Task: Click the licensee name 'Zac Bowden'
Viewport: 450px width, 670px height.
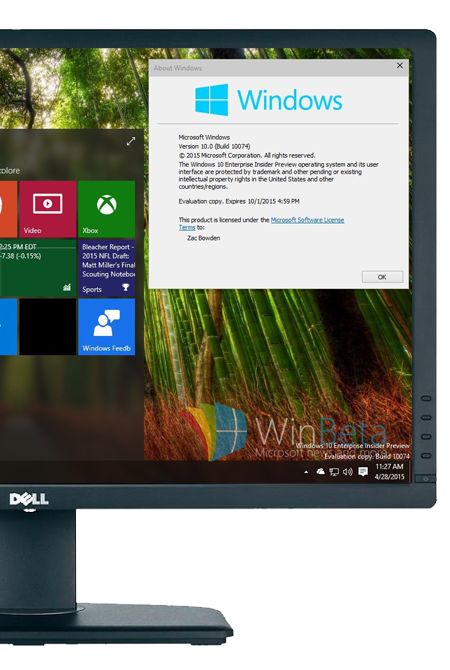Action: point(203,238)
